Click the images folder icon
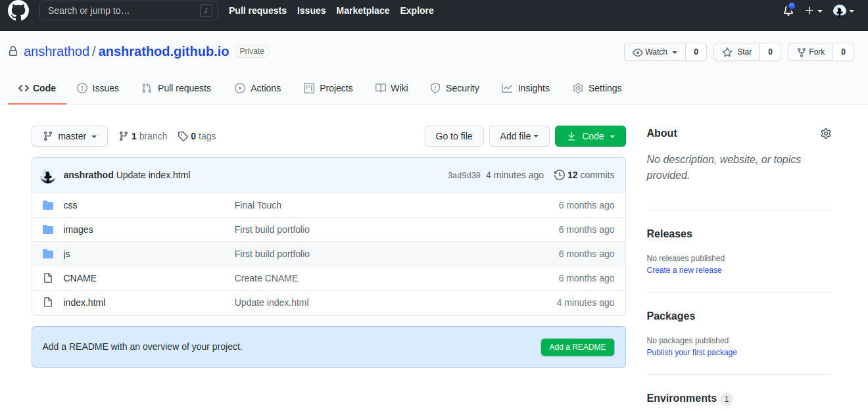 (x=48, y=230)
